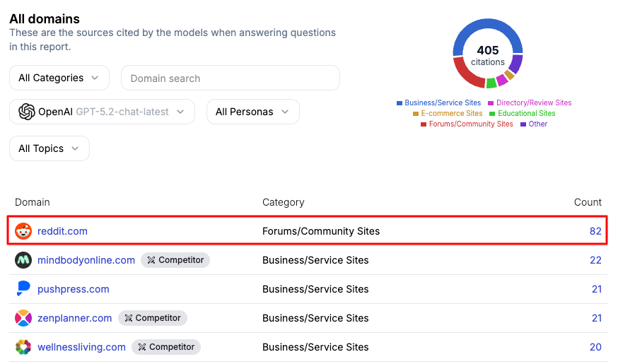This screenshot has width=618, height=364.
Task: Click the green Educational donut segment
Action: 491,83
